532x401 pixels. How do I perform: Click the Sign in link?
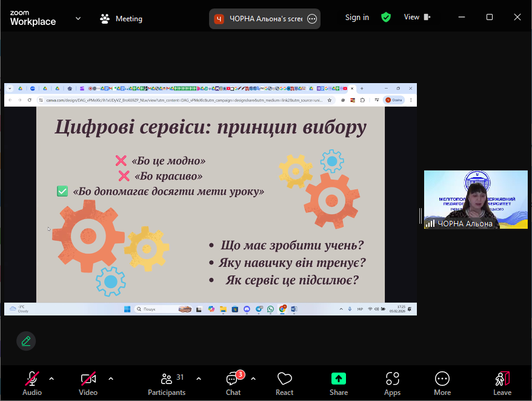[357, 17]
